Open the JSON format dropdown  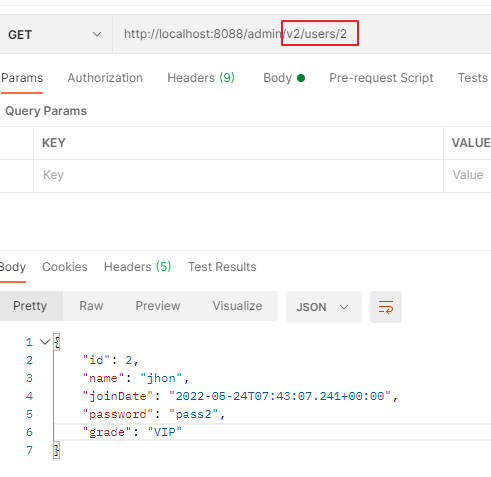tap(324, 307)
